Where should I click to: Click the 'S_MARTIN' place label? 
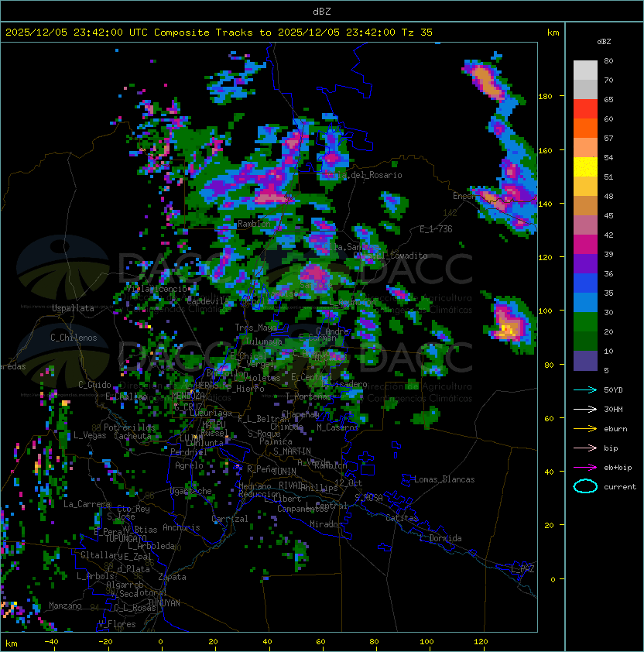[292, 451]
